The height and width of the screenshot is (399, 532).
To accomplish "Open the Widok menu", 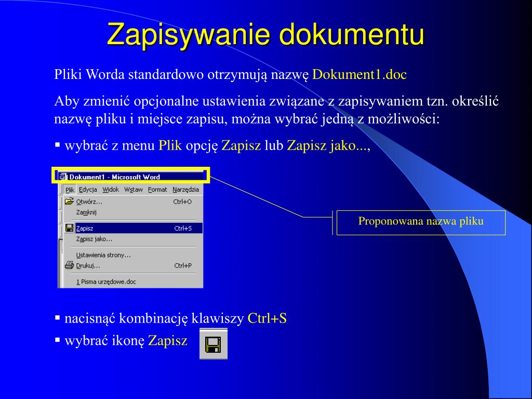I will click(x=111, y=190).
